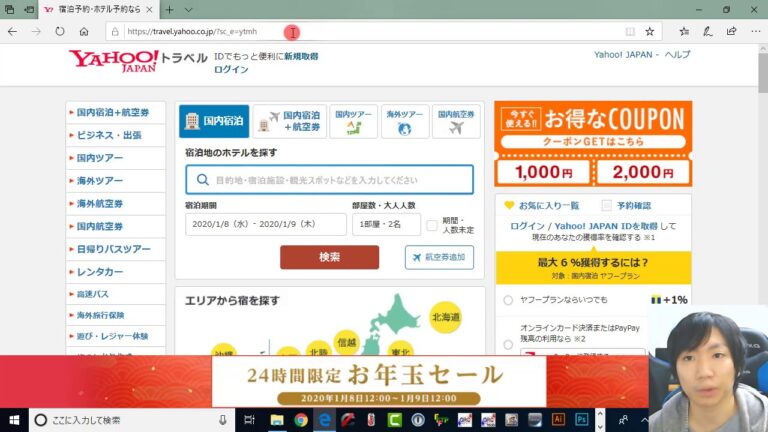The height and width of the screenshot is (432, 768).
Task: Click the destination search input field
Action: tap(330, 180)
